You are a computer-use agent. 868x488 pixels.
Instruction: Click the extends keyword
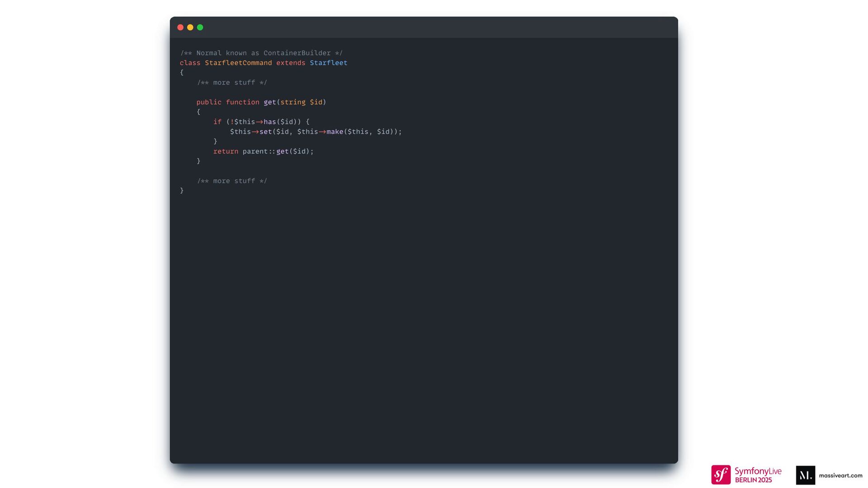coord(291,63)
